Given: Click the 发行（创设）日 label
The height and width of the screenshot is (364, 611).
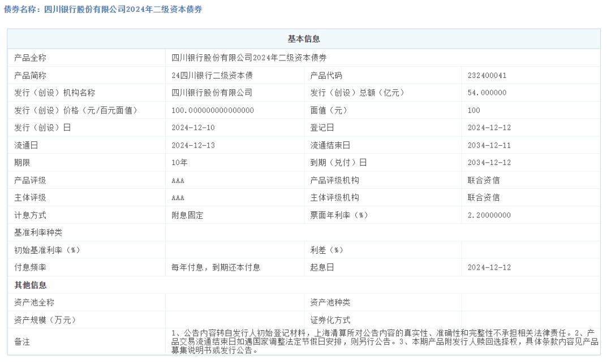Looking at the screenshot, I should 42,128.
